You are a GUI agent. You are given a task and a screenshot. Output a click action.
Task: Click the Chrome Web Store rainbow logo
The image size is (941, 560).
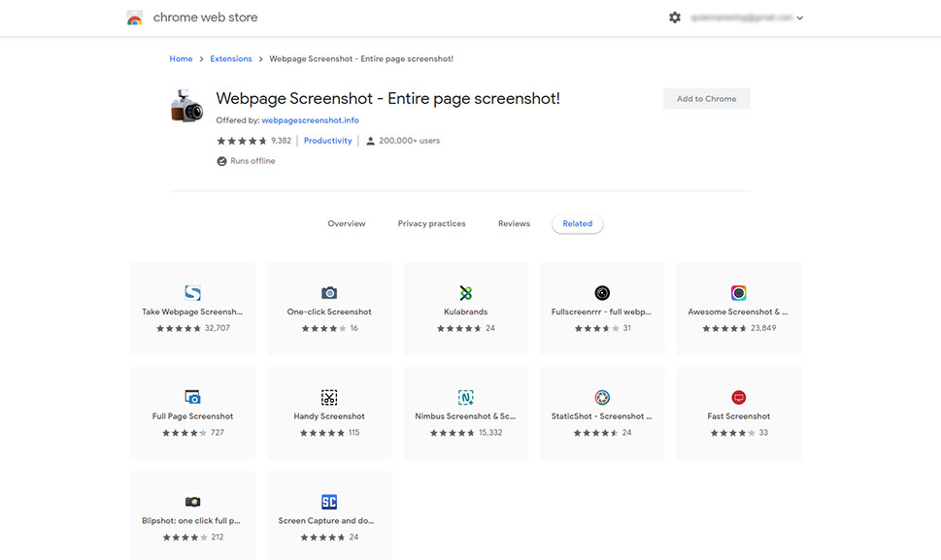coord(135,18)
